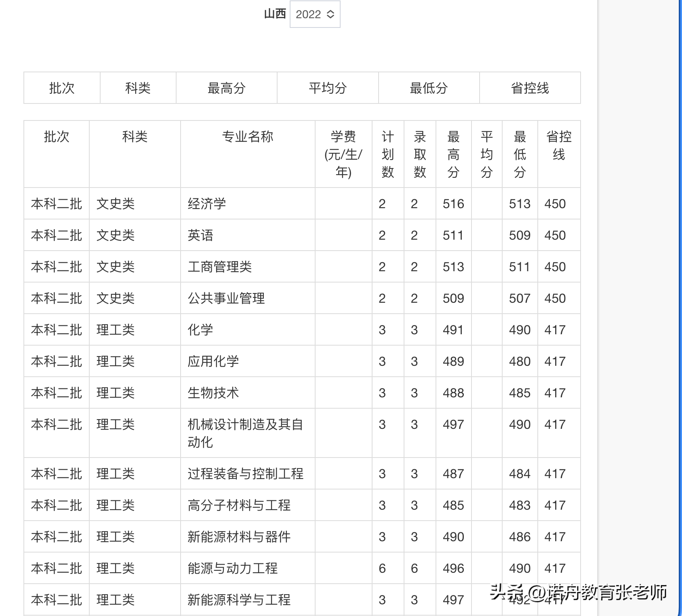Screen dimensions: 682x616
Task: Click the 录取数 column header
Action: [x=420, y=154]
